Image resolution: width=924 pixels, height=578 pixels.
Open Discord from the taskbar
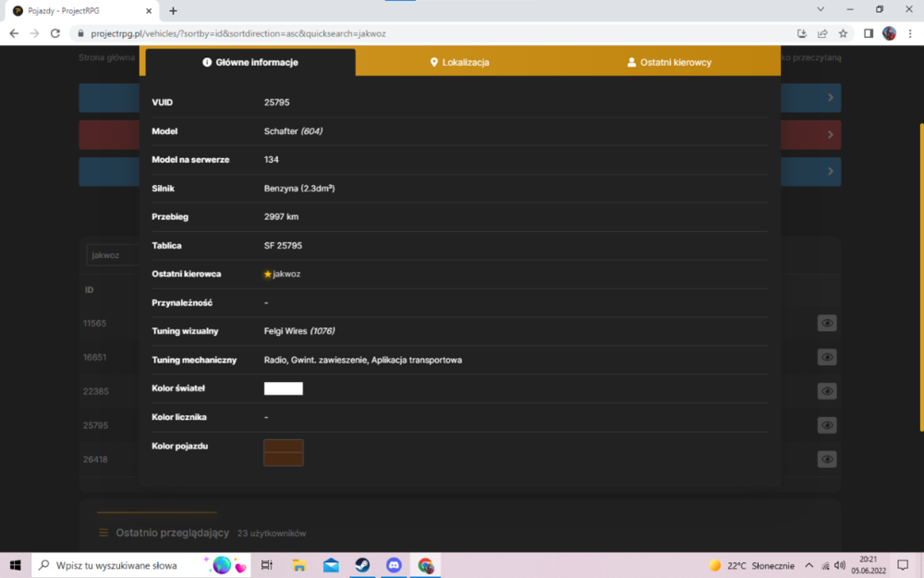click(x=395, y=565)
